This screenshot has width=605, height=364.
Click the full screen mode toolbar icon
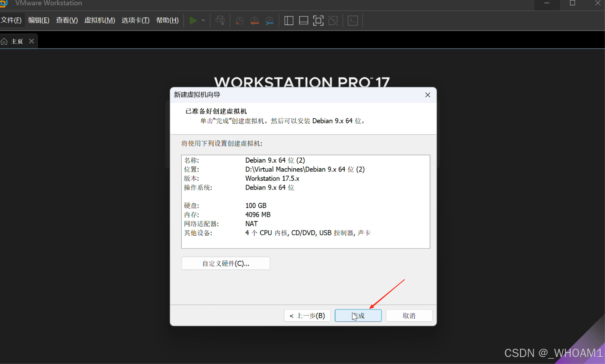pos(318,20)
